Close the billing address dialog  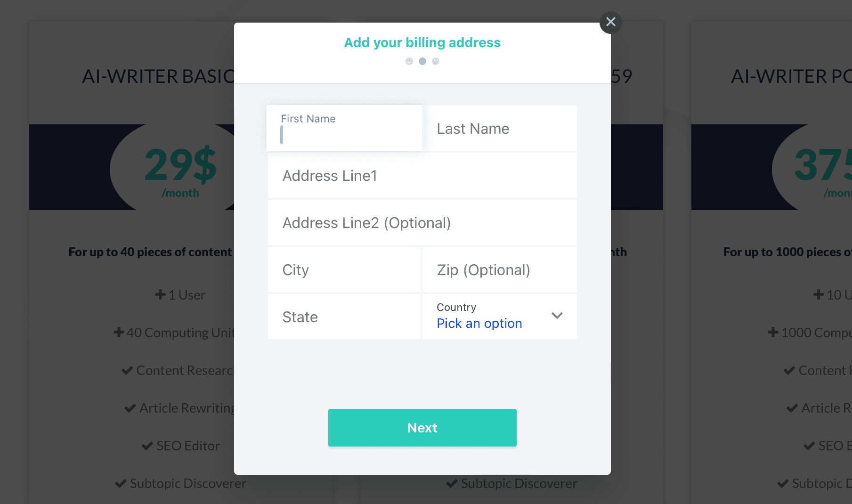(x=610, y=22)
